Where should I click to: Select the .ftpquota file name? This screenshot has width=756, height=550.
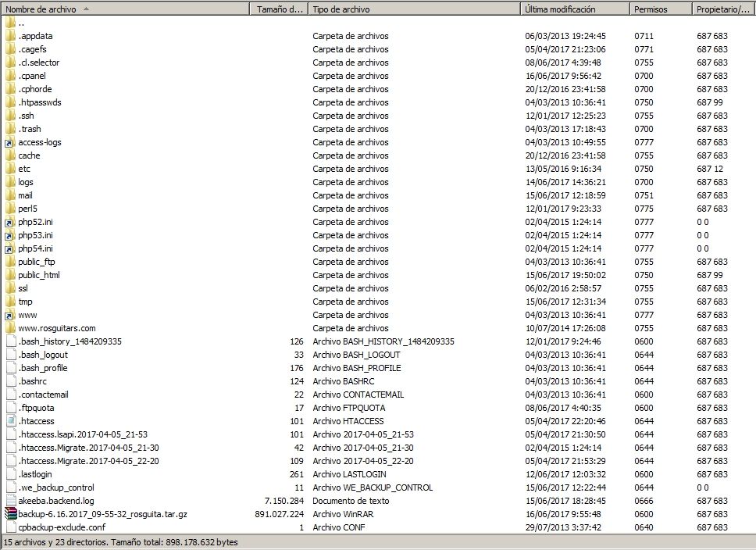(37, 408)
